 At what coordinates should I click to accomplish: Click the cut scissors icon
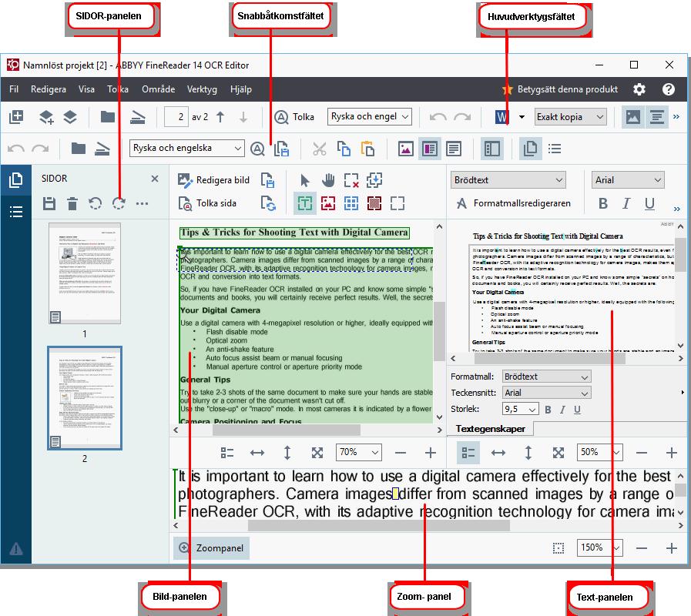coord(320,149)
